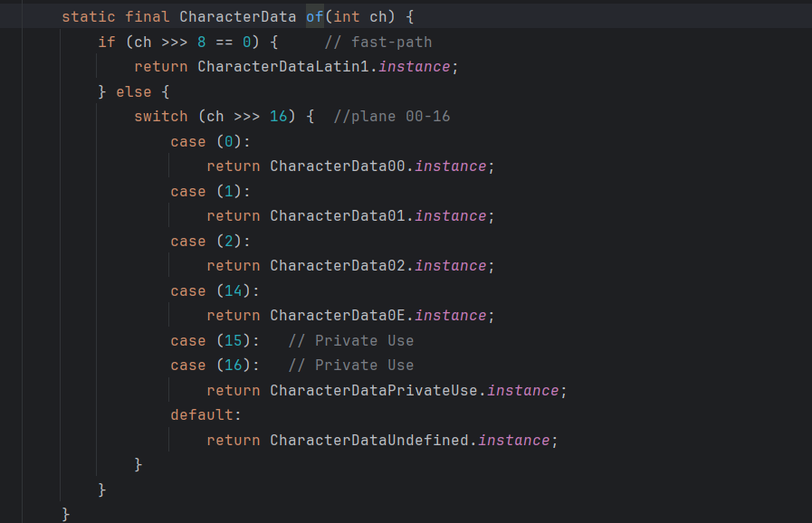
Task: Click the '//plane 00-16' comment
Action: coord(391,117)
